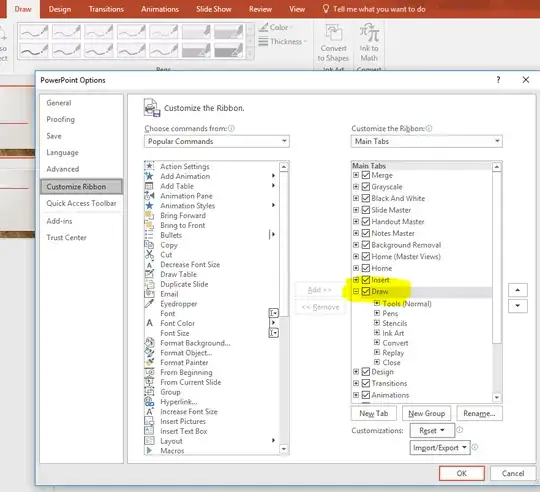
Task: Click the Draw Table pencil icon
Action: tap(149, 274)
